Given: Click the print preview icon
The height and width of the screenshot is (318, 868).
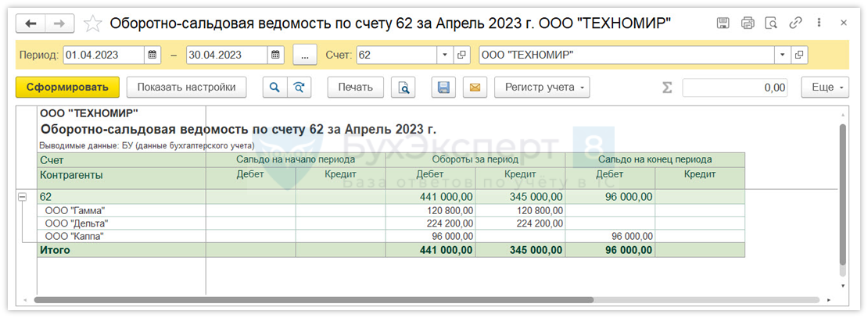Looking at the screenshot, I should [x=404, y=88].
